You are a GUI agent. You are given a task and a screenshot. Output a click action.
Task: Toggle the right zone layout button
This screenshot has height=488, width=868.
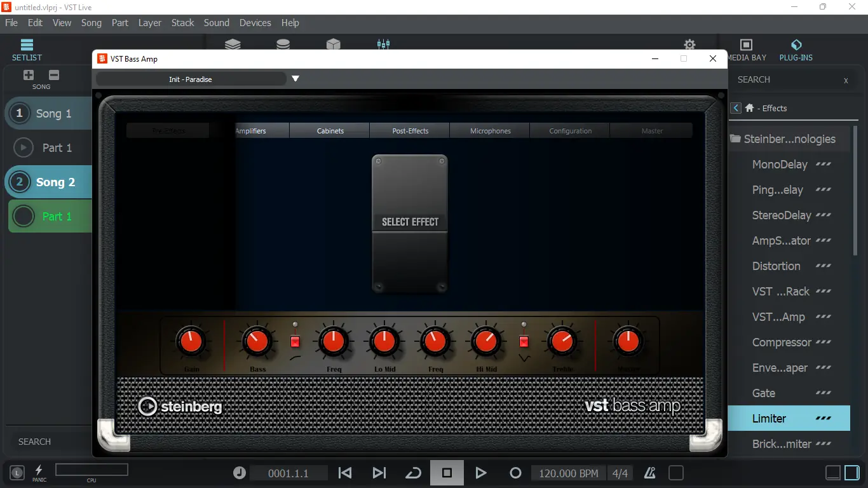[x=853, y=473]
